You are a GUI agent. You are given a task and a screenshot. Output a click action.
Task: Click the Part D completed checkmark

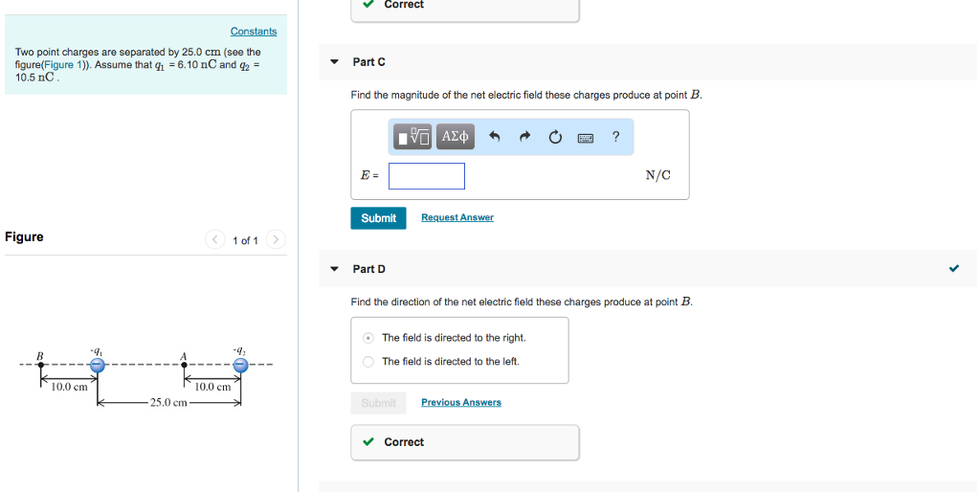pyautogui.click(x=954, y=268)
